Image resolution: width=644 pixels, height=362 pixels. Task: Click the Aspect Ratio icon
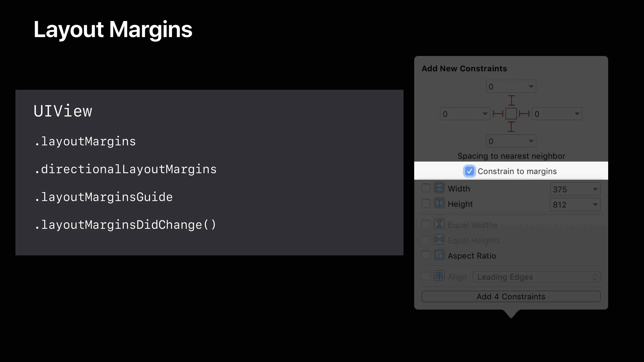click(x=439, y=255)
